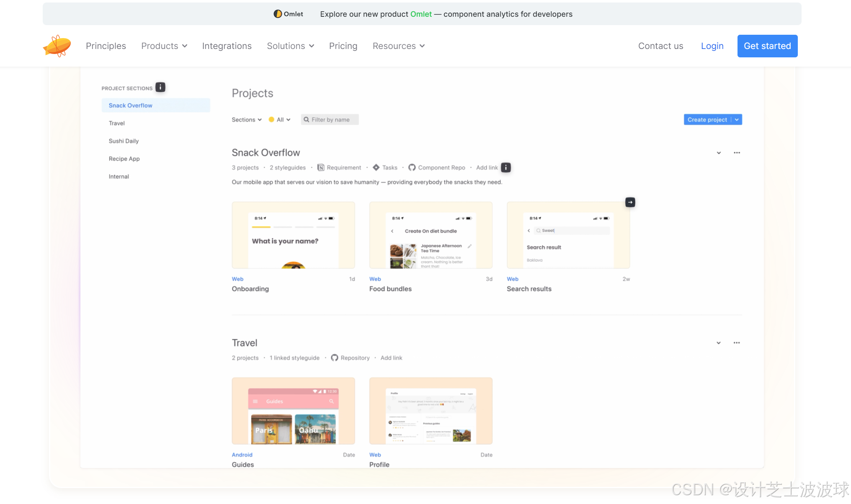Expand the Create project dropdown arrow
Image resolution: width=851 pixels, height=504 pixels.
tap(737, 120)
